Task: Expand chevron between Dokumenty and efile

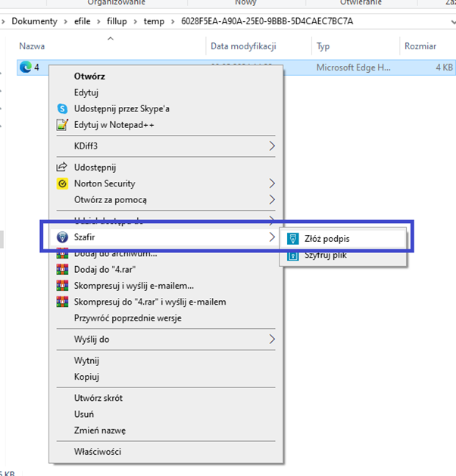Action: (66, 22)
